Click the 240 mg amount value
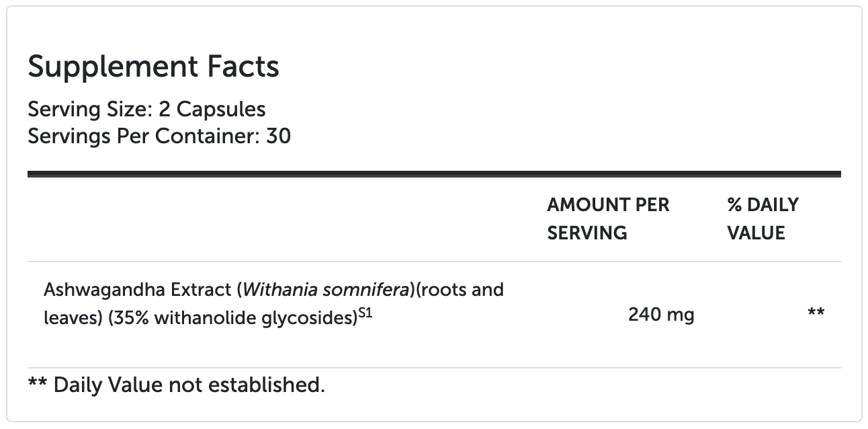 (661, 314)
